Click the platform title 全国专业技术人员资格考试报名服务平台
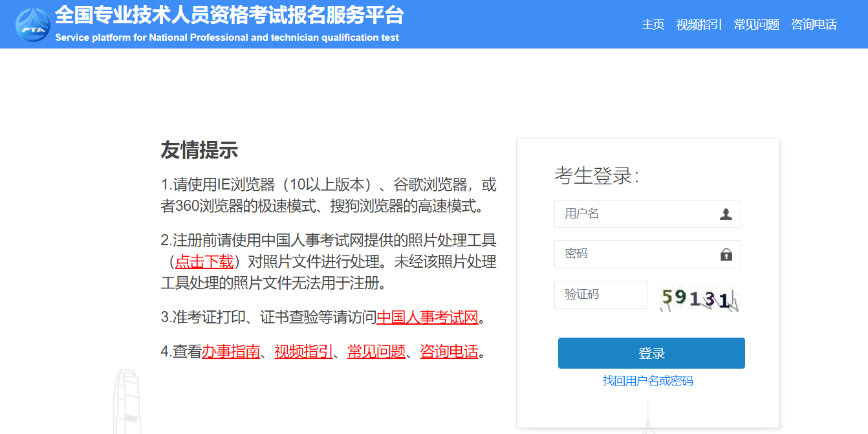The image size is (868, 434). (x=229, y=15)
